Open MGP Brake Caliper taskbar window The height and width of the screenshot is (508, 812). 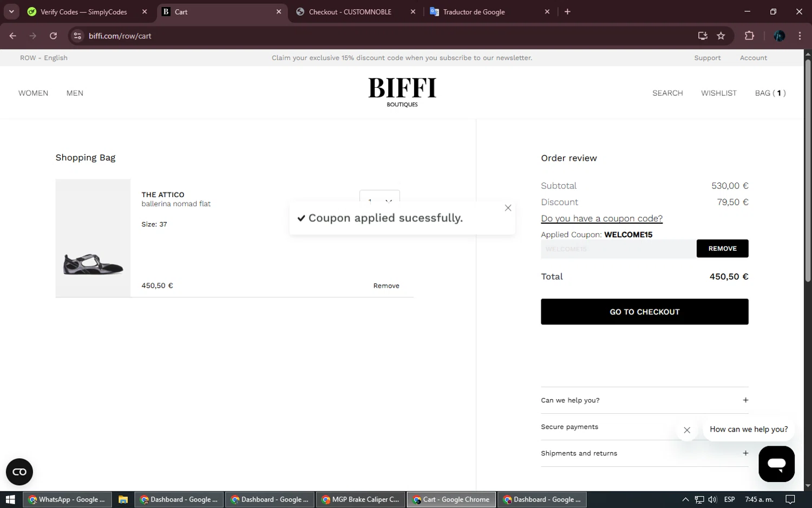(361, 499)
